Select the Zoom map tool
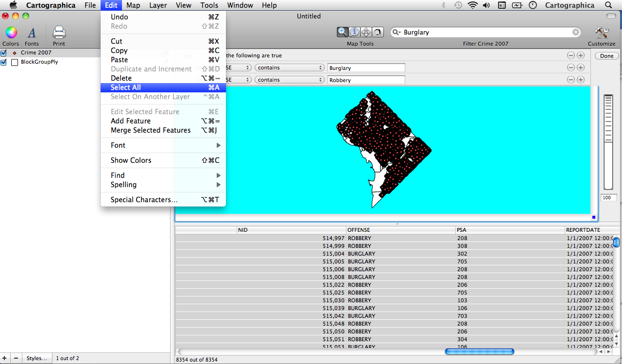This screenshot has width=622, height=364. [343, 32]
